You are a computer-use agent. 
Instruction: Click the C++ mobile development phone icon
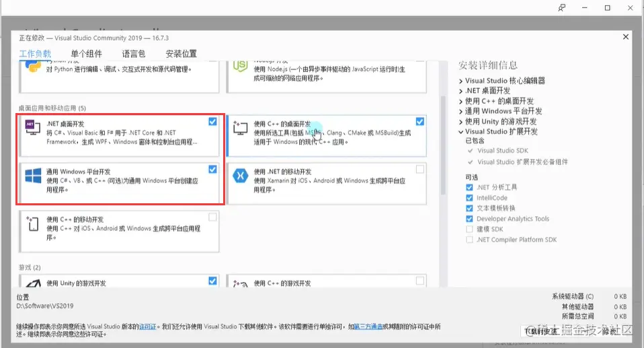point(33,223)
